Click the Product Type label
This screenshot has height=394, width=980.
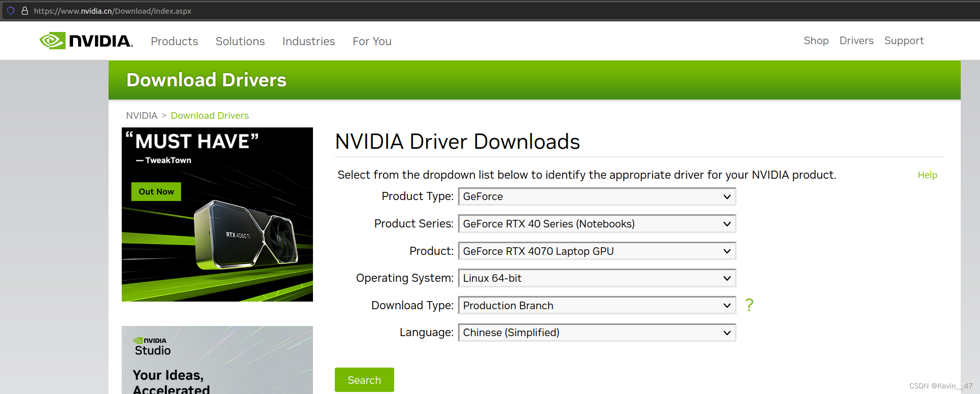(x=417, y=196)
